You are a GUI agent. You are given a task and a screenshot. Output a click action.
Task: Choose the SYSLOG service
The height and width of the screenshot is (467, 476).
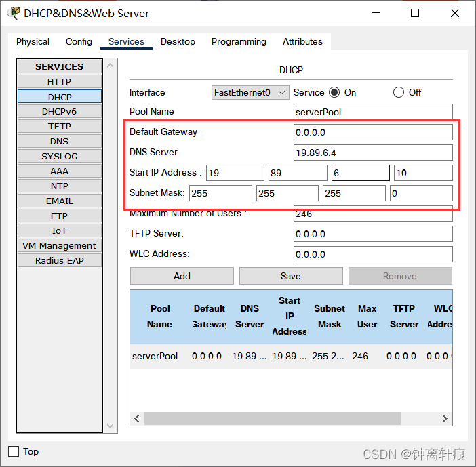pos(60,156)
